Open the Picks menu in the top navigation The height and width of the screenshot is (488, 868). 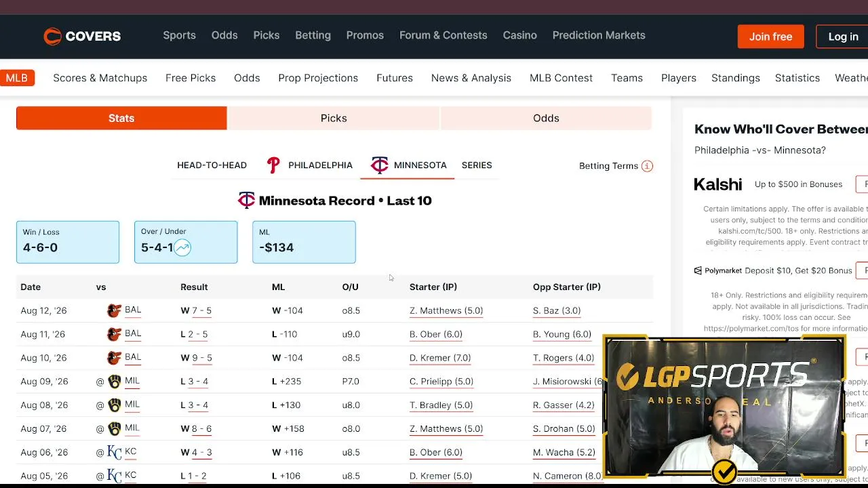267,35
